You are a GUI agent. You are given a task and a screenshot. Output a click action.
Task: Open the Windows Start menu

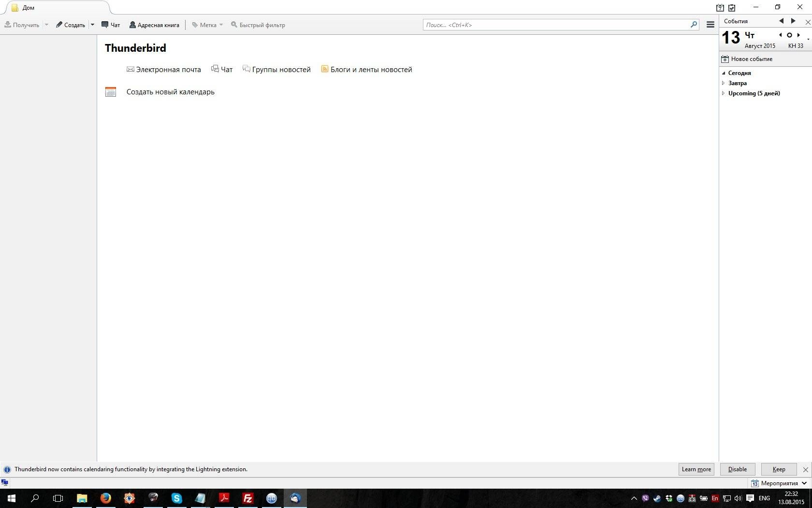point(12,498)
